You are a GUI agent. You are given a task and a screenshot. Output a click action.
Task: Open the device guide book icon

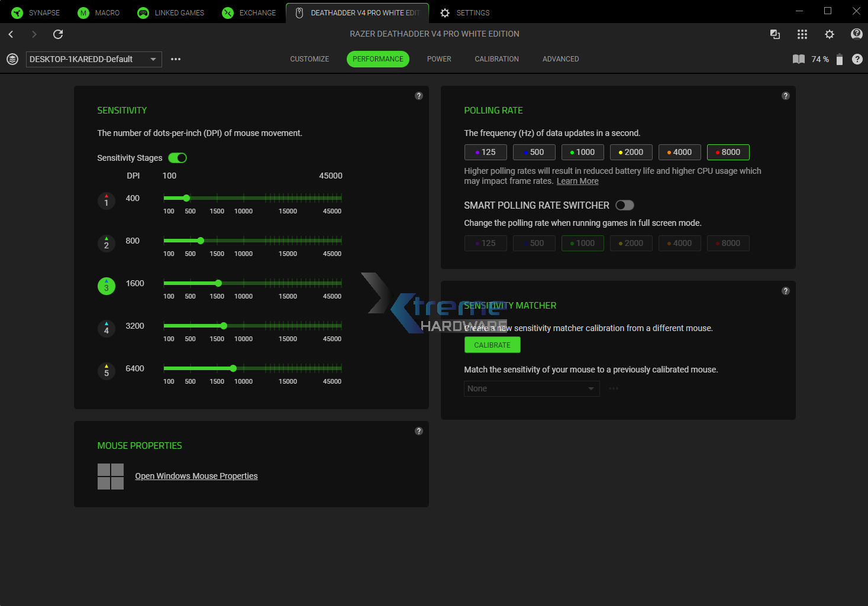point(798,59)
